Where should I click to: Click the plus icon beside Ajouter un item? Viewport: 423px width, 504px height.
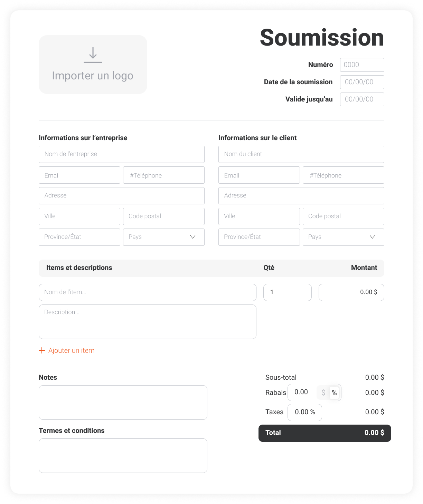pyautogui.click(x=42, y=350)
